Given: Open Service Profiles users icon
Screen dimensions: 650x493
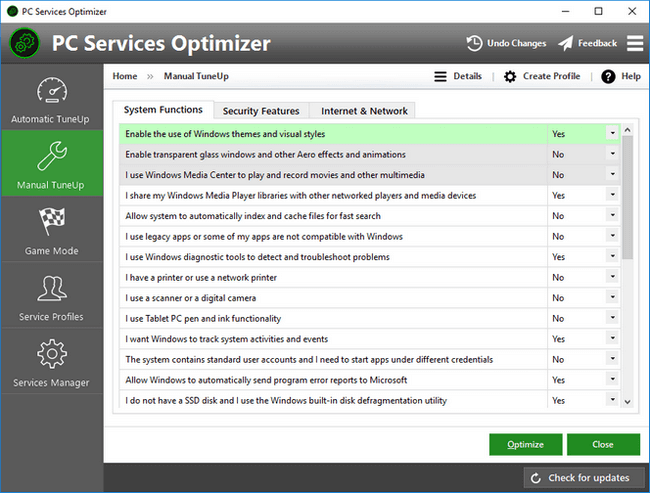Looking at the screenshot, I should click(52, 288).
